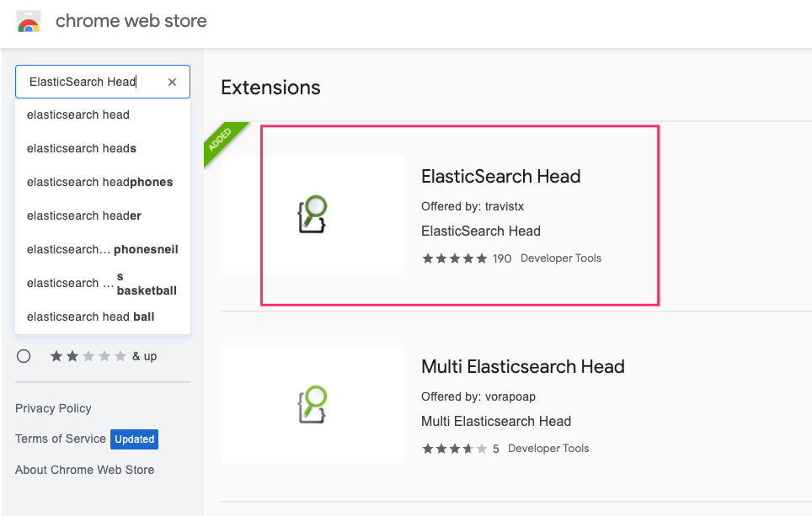The width and height of the screenshot is (812, 516).
Task: Select suggestion 'elasticsearch heads'
Action: pos(103,148)
